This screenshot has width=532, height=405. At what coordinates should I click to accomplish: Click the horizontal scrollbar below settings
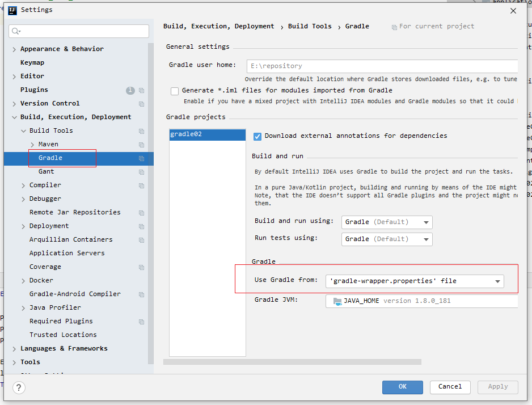point(292,362)
